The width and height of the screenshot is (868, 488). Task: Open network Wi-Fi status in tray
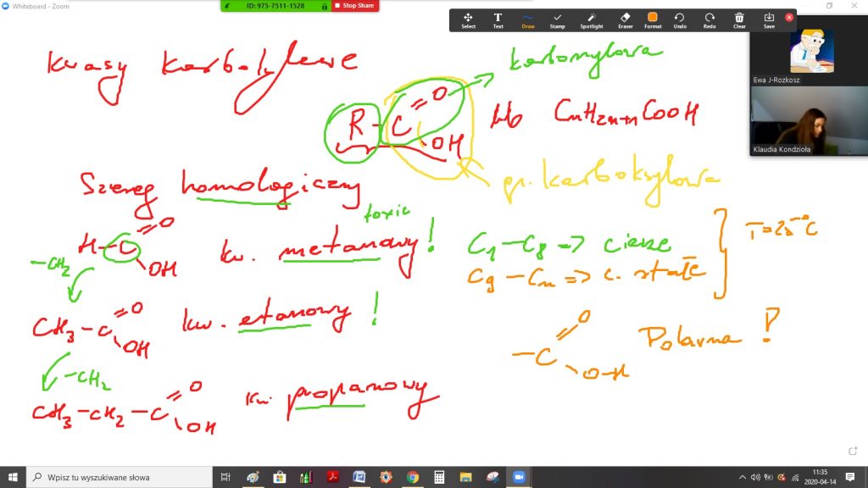pos(795,478)
